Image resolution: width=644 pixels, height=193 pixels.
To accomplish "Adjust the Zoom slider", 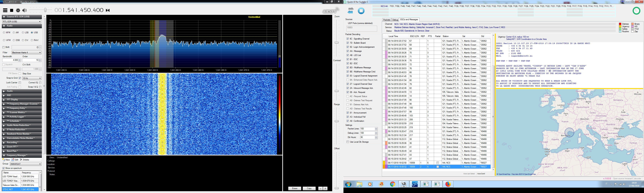I will coord(336,43).
